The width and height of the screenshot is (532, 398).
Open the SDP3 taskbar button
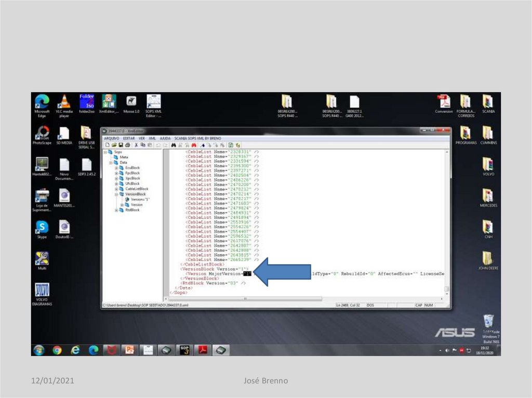[x=184, y=350]
